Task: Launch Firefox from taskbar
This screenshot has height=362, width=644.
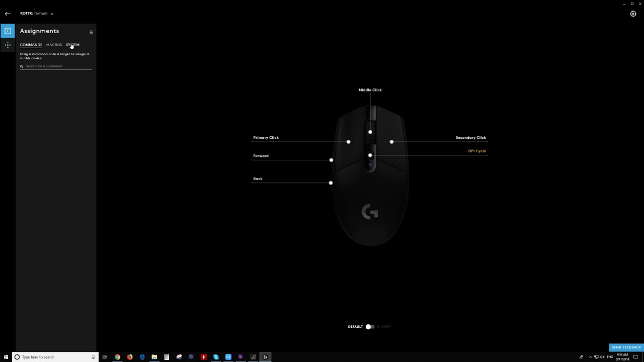Action: pyautogui.click(x=130, y=357)
